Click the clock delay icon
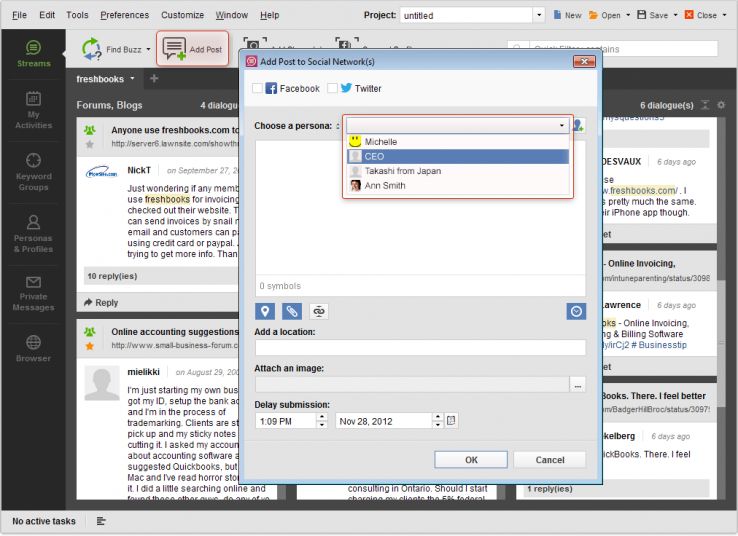 point(576,312)
